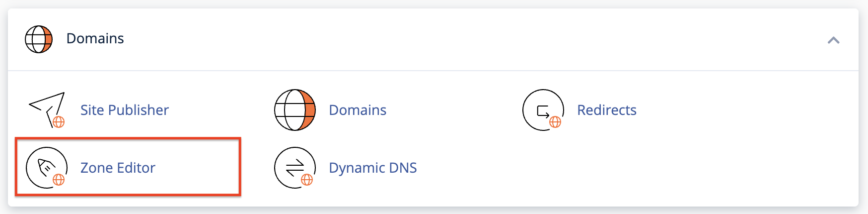Viewport: 868px width, 214px height.
Task: Collapse the Domains section with the chevron
Action: click(833, 40)
